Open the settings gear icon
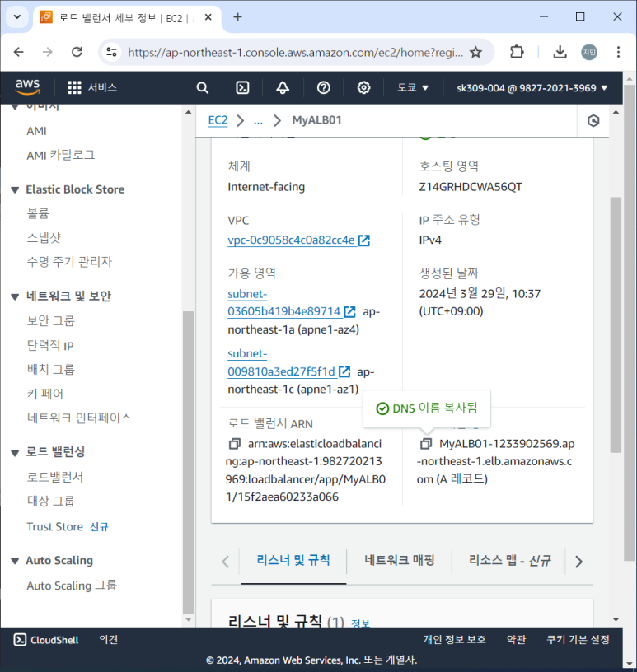The height and width of the screenshot is (672, 637). pyautogui.click(x=363, y=88)
